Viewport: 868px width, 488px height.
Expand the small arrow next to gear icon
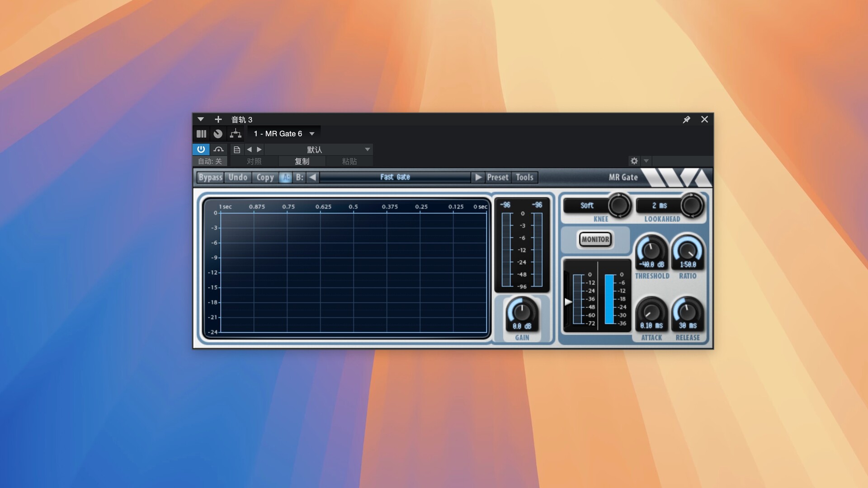[646, 161]
